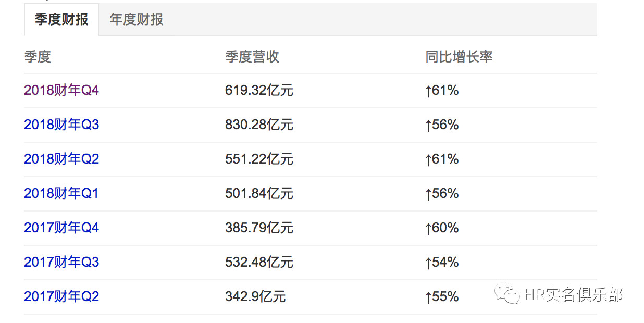Click the up arrow beside 61% for 2018 Q4
The width and height of the screenshot is (644, 323).
(x=428, y=91)
